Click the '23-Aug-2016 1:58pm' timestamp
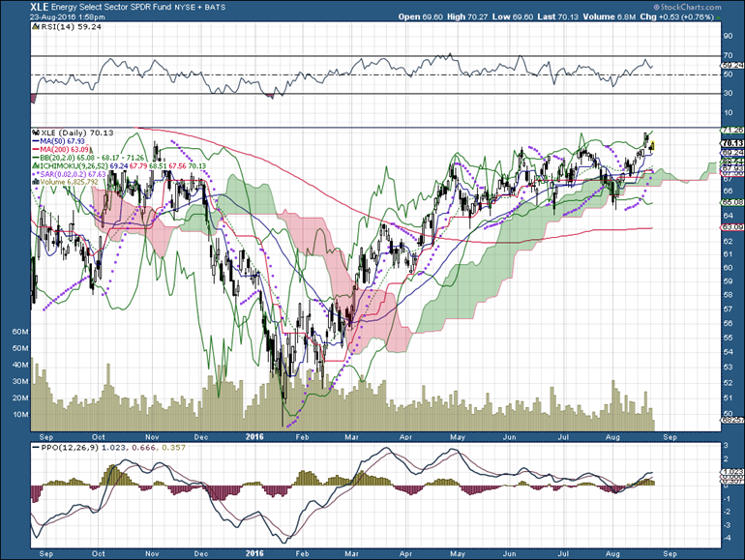745x560 pixels. (67, 17)
